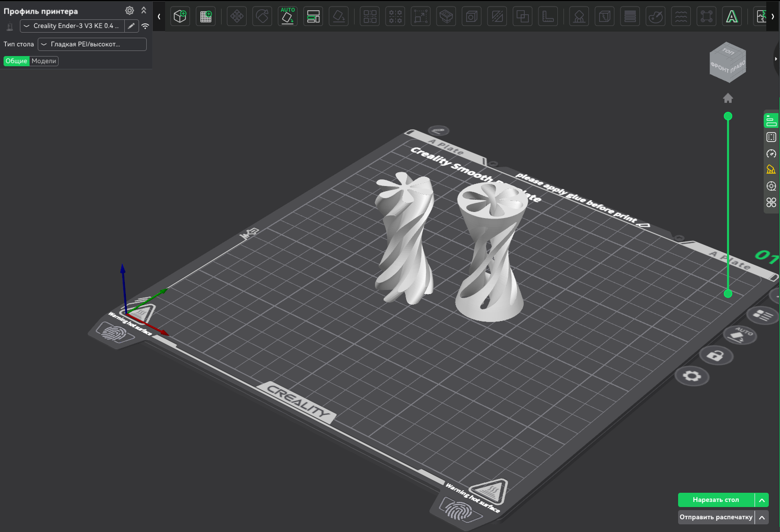Image resolution: width=780 pixels, height=532 pixels.
Task: Select the Rotate tool in toolbar
Action: [262, 16]
